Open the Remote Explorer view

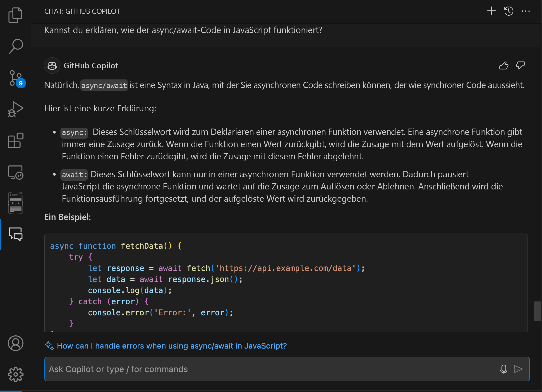click(x=16, y=172)
